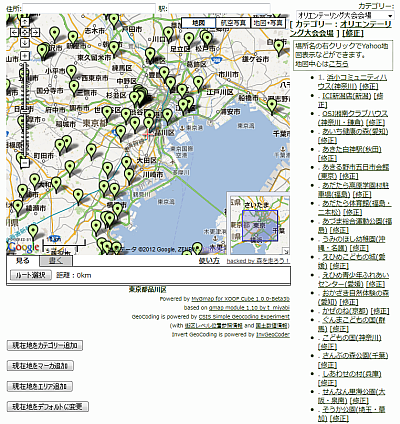Open the 使い方 link
The height and width of the screenshot is (424, 400).
[x=209, y=261]
